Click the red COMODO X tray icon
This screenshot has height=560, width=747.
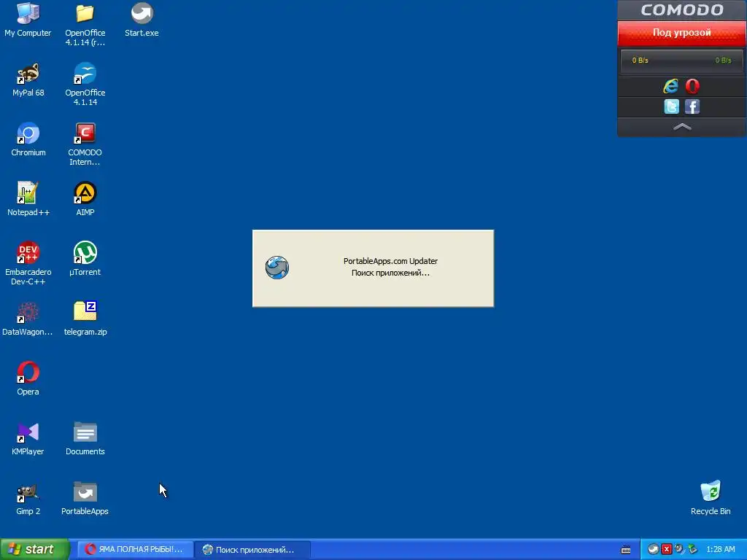pyautogui.click(x=667, y=550)
